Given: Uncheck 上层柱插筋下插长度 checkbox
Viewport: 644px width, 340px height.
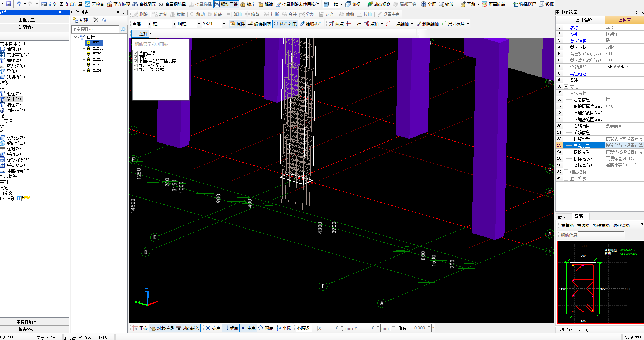Looking at the screenshot, I should 136,61.
